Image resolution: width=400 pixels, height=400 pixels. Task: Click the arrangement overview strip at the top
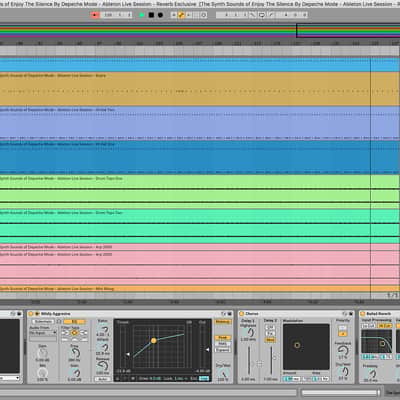200,31
